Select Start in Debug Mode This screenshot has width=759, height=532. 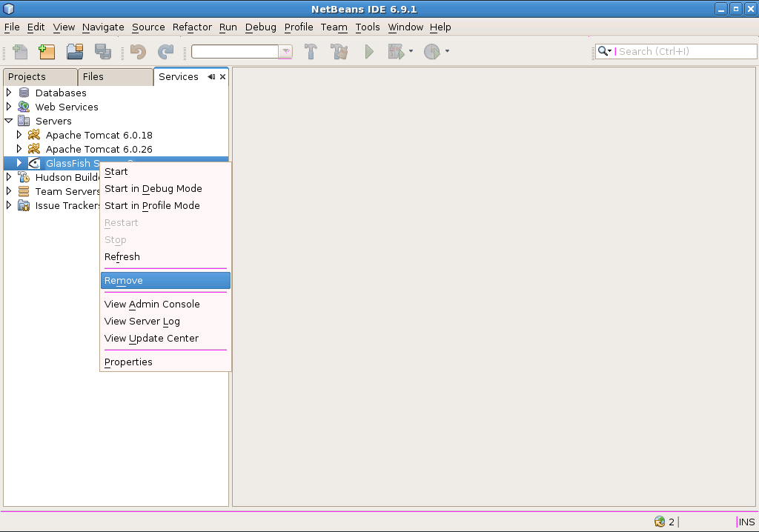(x=153, y=189)
